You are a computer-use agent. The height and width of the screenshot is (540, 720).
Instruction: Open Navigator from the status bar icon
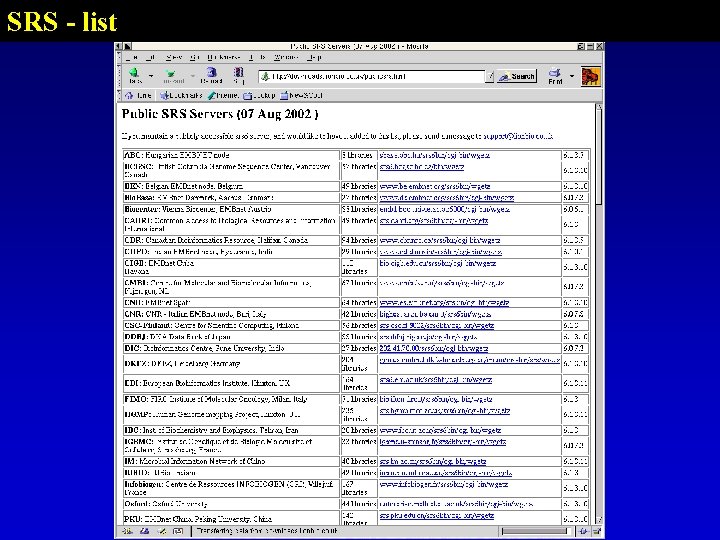[x=128, y=531]
